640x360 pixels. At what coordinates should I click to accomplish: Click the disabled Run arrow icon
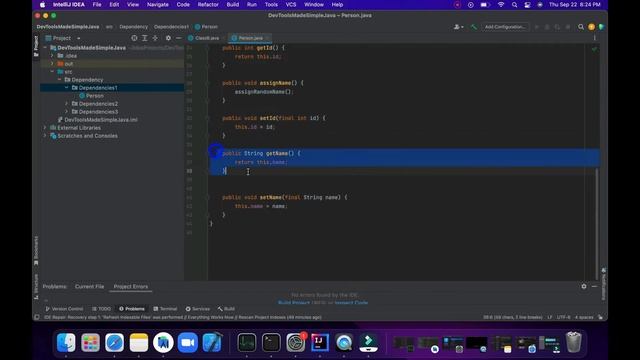click(x=537, y=27)
